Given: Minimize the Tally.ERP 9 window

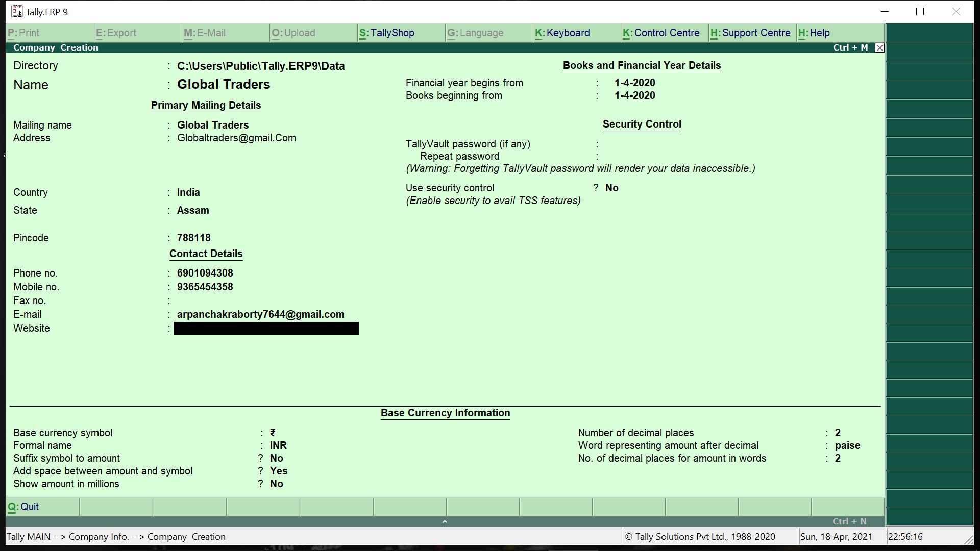Looking at the screenshot, I should pyautogui.click(x=885, y=11).
